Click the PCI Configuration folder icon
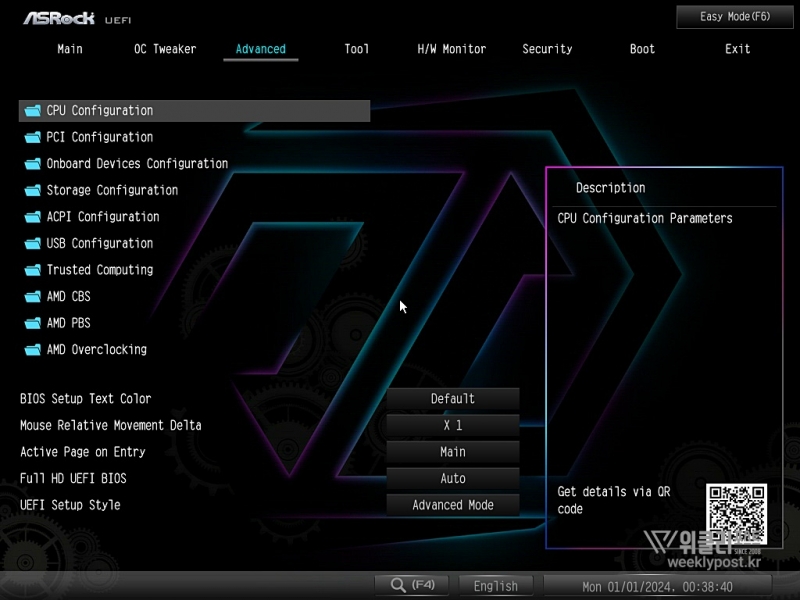 tap(32, 137)
